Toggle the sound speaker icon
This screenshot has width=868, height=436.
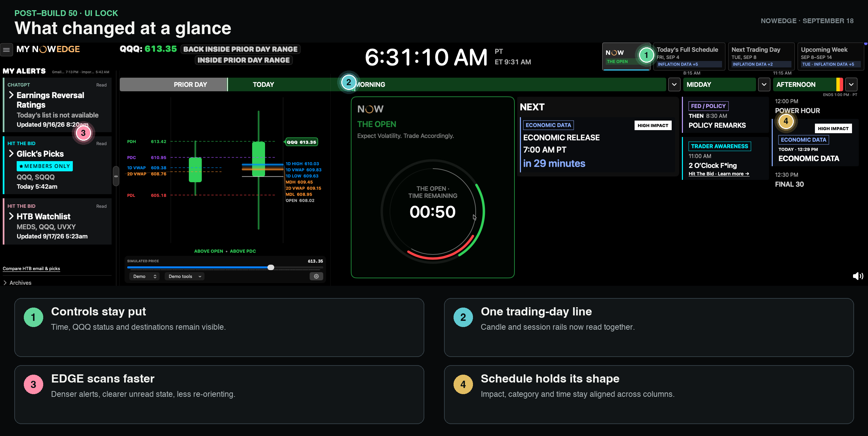point(858,276)
